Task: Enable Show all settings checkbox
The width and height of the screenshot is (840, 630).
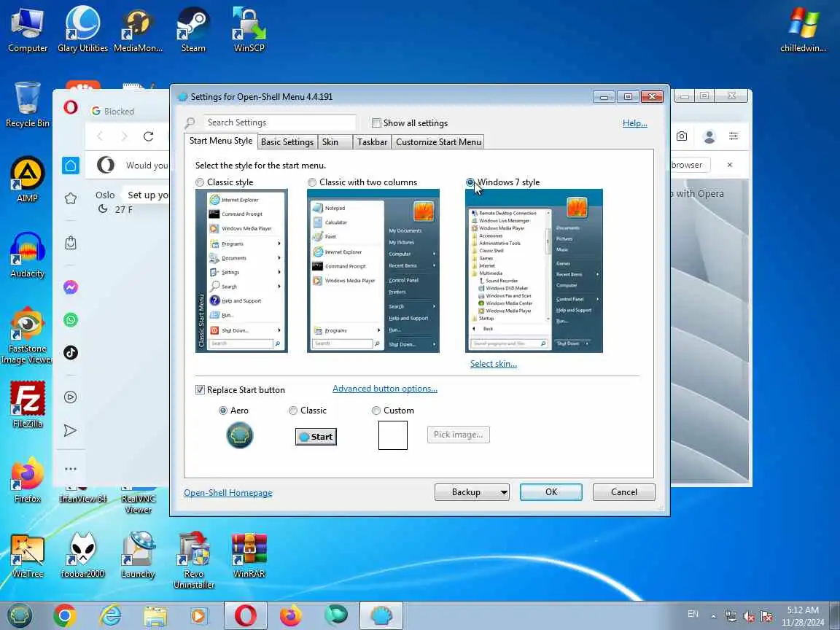Action: click(376, 122)
